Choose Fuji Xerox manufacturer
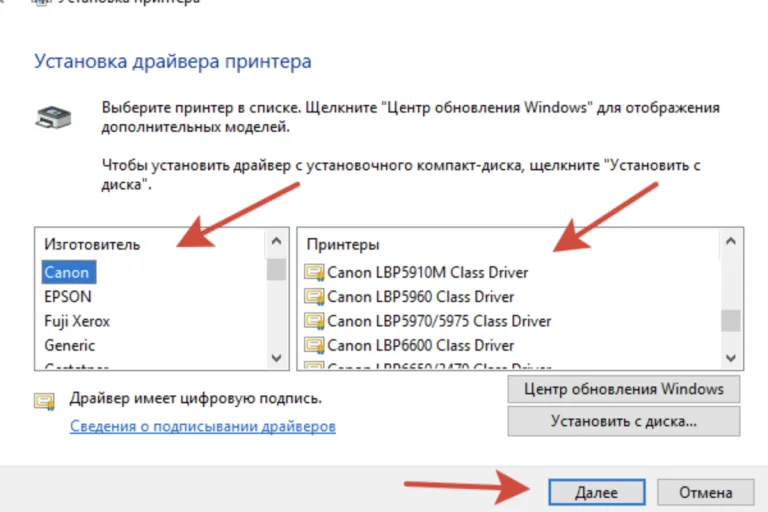This screenshot has width=768, height=512. click(x=77, y=321)
